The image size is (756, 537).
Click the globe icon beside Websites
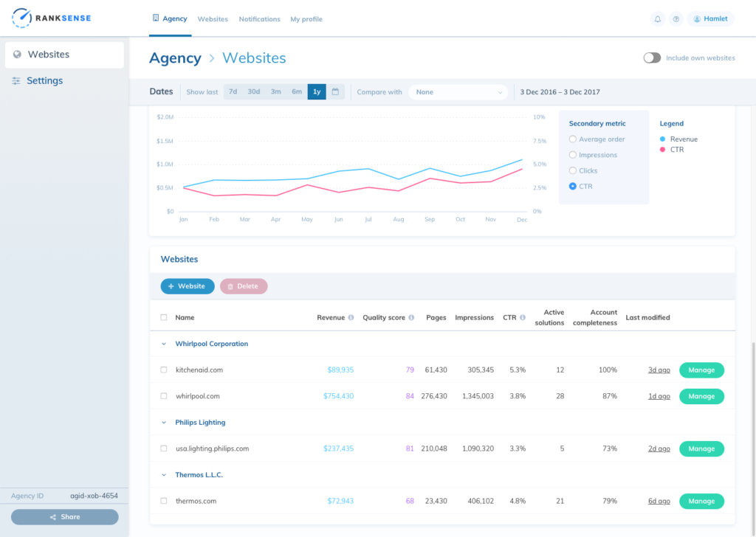click(18, 55)
